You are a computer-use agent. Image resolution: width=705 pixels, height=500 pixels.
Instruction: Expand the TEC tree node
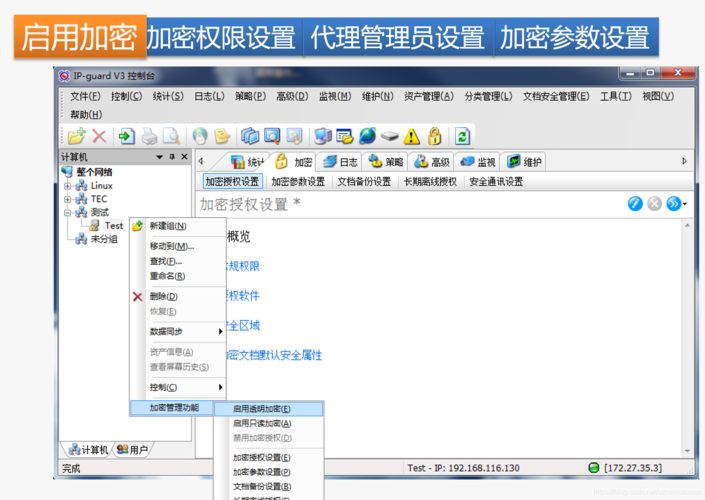tap(67, 199)
